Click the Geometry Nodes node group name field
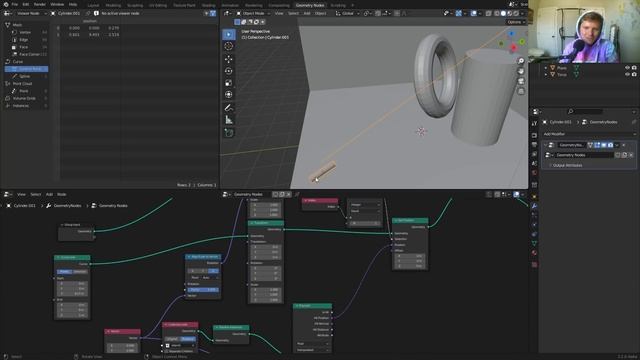 click(x=584, y=155)
